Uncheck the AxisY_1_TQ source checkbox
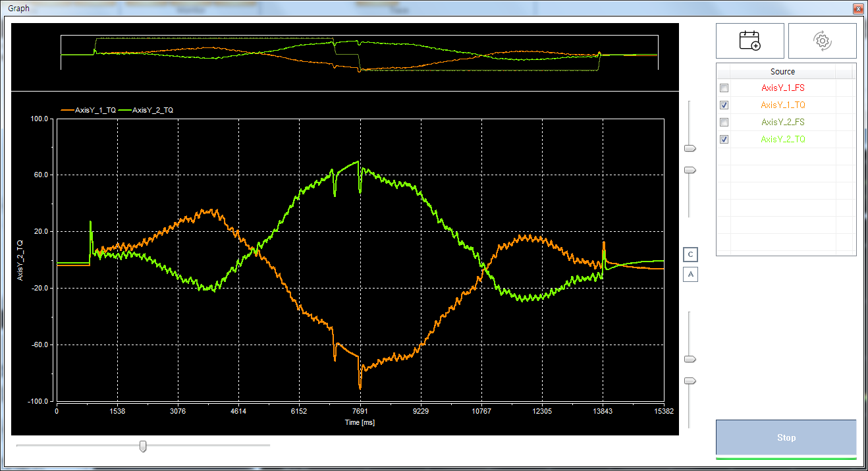Screen dimensions: 868x471 point(724,105)
